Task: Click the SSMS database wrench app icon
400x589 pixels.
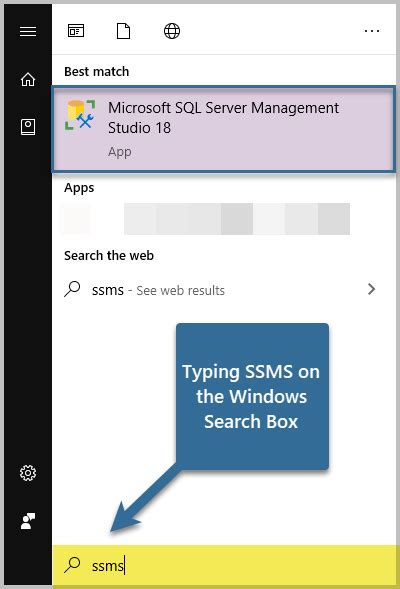Action: [x=80, y=115]
